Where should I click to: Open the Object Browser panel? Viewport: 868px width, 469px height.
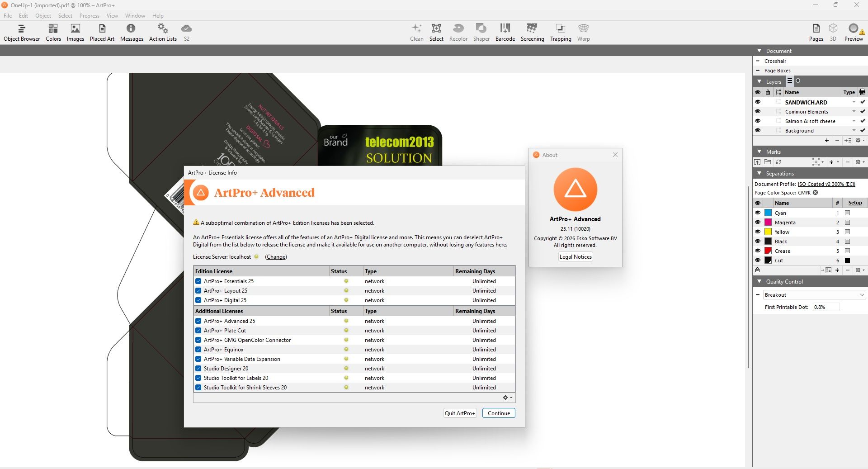pos(22,33)
